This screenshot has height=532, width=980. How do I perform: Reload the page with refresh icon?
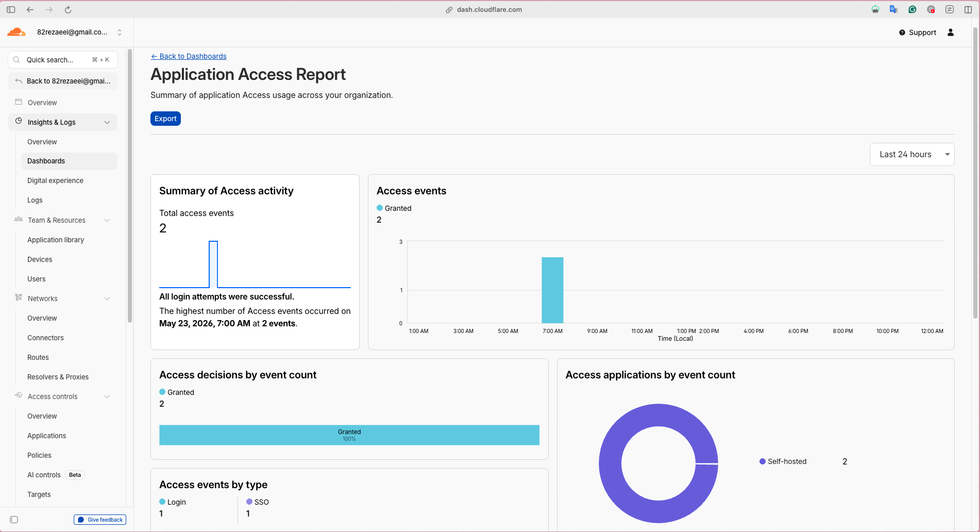pos(68,9)
